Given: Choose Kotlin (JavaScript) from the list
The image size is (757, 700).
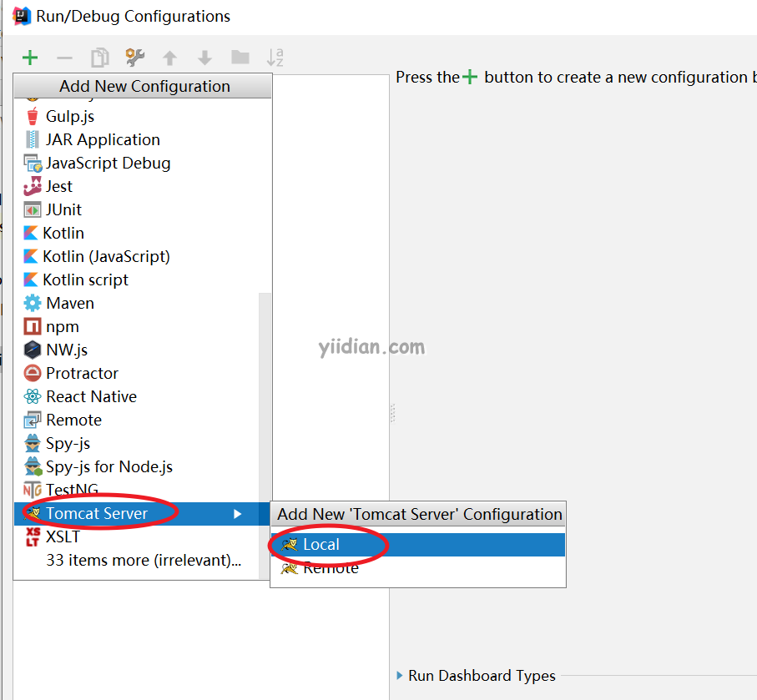Looking at the screenshot, I should click(143, 256).
